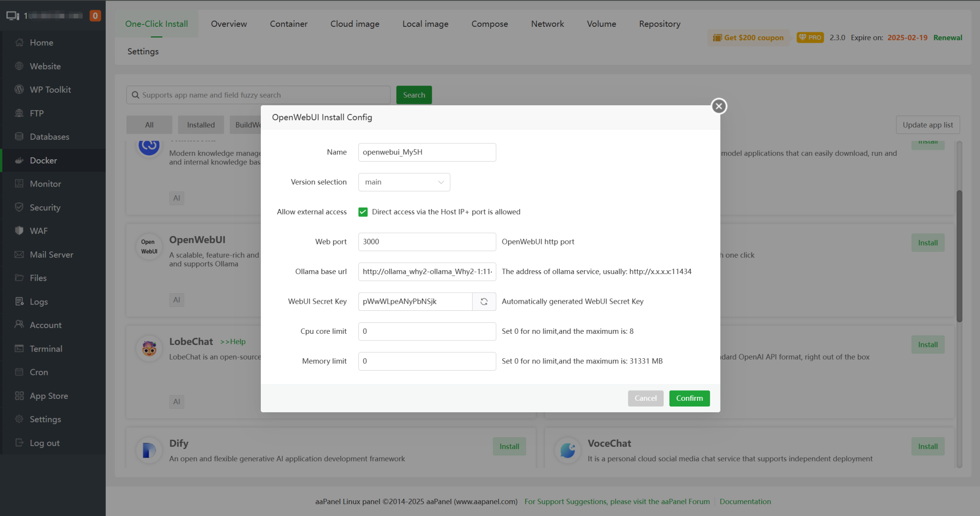Open the Monitor section icon
Image resolution: width=980 pixels, height=516 pixels.
pos(19,184)
